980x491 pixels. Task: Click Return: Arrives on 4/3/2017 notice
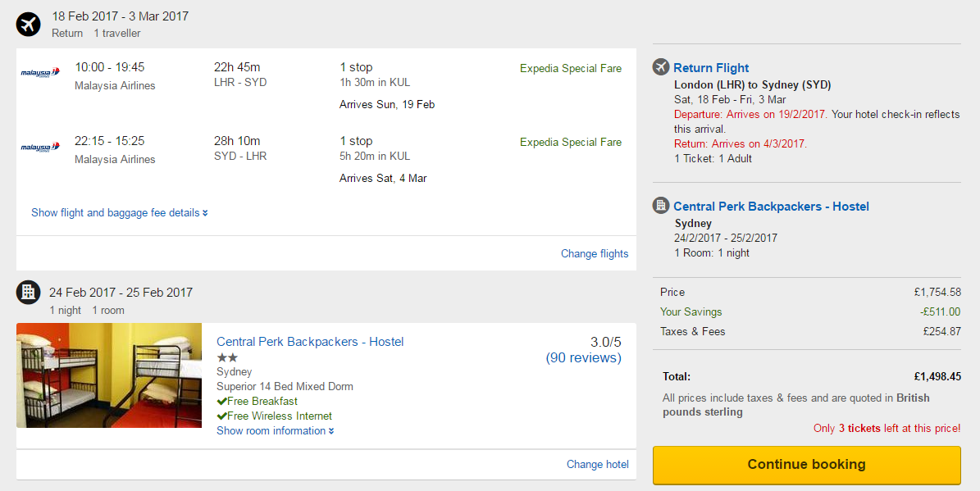coord(741,143)
